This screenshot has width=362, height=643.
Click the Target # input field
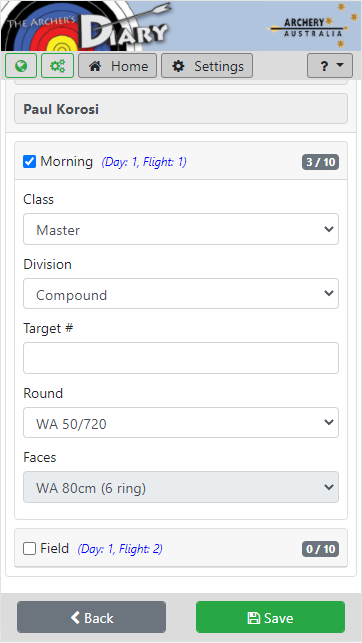click(x=181, y=358)
